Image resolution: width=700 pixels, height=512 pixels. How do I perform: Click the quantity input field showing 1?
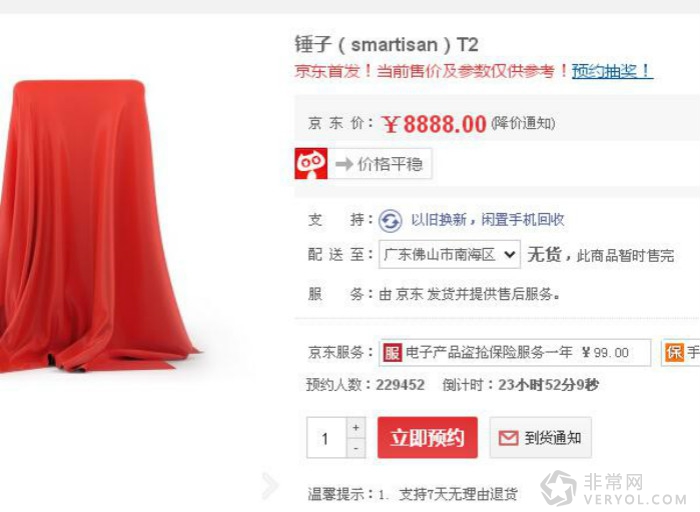pyautogui.click(x=326, y=437)
